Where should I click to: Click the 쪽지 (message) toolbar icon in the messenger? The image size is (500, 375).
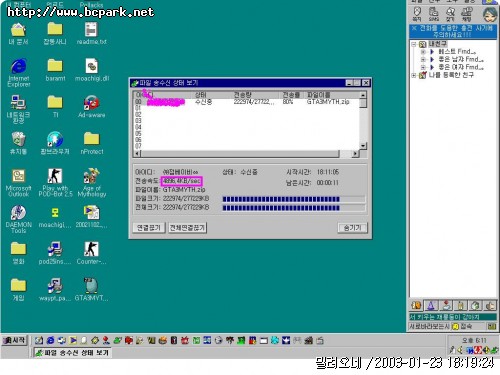pyautogui.click(x=417, y=14)
